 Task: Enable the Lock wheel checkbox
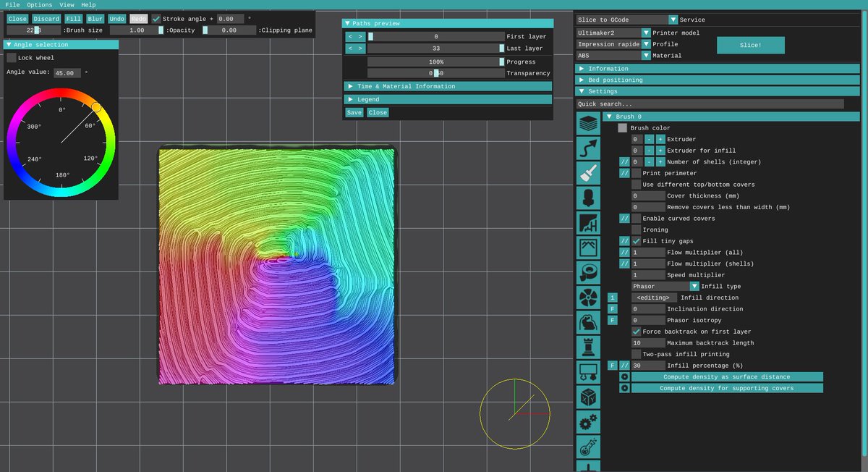coord(12,58)
